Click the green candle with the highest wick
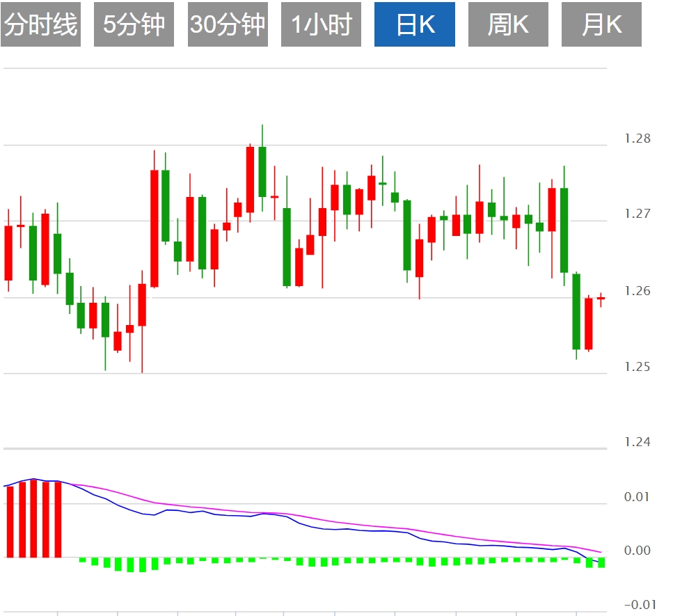 (262, 171)
